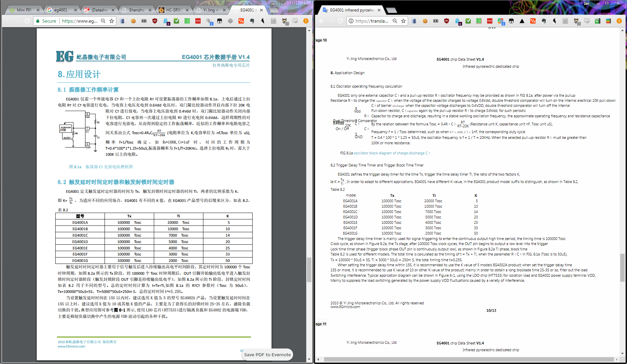This screenshot has height=364, width=627.
Task: Click the EG4001D cell in the PDF table
Action: pyautogui.click(x=80, y=242)
